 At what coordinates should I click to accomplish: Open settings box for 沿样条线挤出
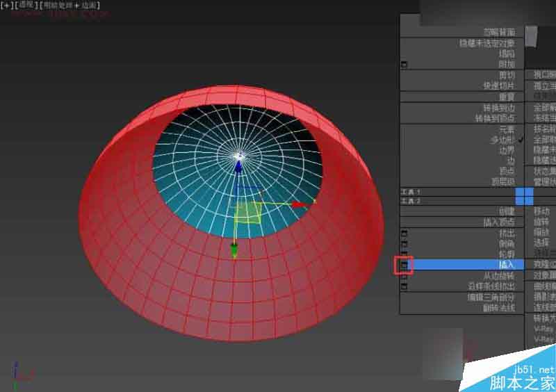point(404,286)
